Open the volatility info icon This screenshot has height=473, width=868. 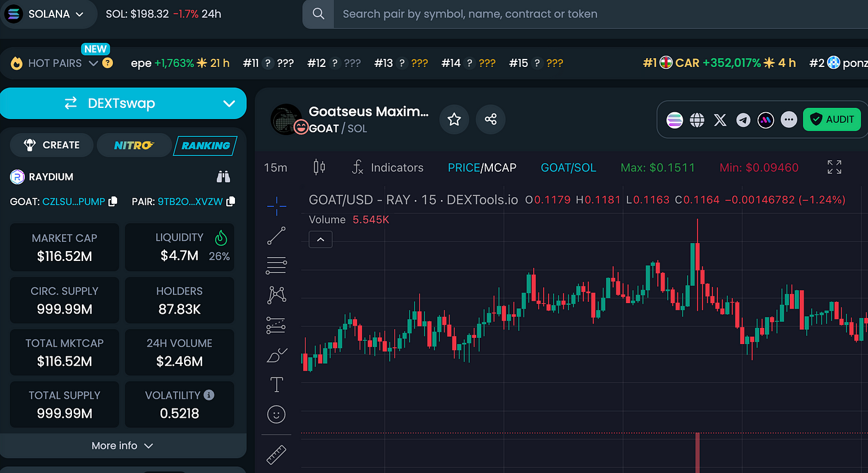(209, 395)
